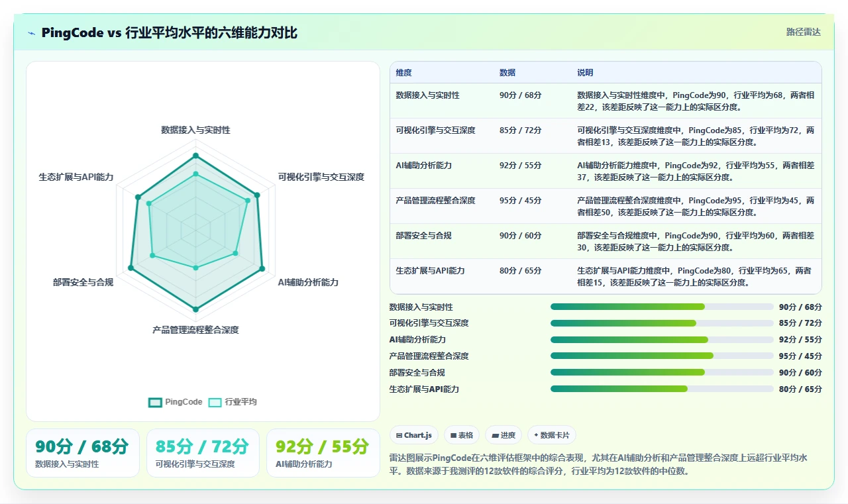Open the 85分 / 72分 stat card
The height and width of the screenshot is (504, 848).
(203, 453)
